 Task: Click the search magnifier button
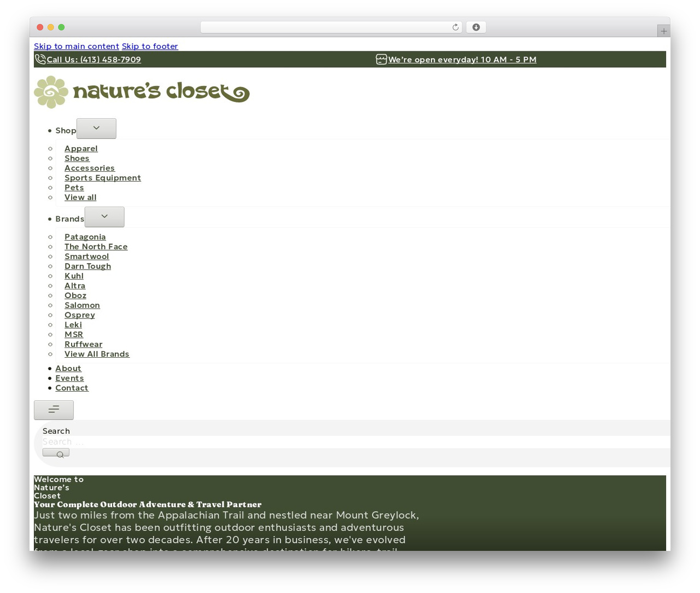tap(56, 453)
